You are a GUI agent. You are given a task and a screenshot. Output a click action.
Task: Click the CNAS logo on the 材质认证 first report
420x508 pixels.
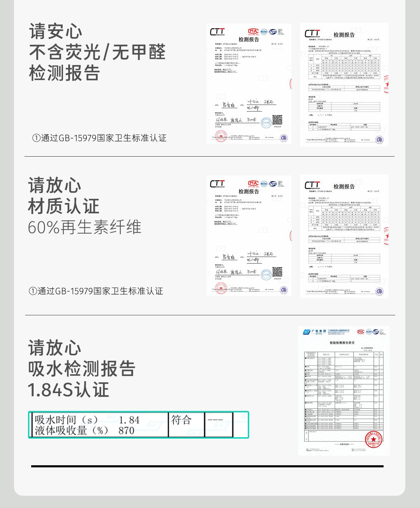pyautogui.click(x=273, y=183)
